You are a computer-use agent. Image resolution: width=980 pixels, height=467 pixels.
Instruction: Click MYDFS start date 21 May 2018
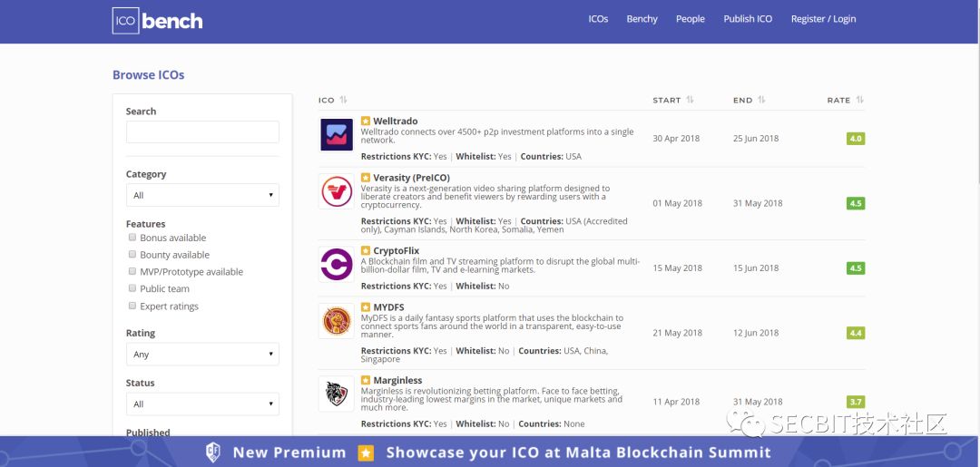[678, 334]
